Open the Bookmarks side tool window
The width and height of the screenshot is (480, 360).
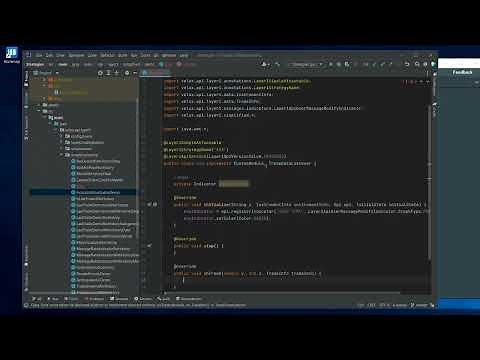tap(26, 255)
